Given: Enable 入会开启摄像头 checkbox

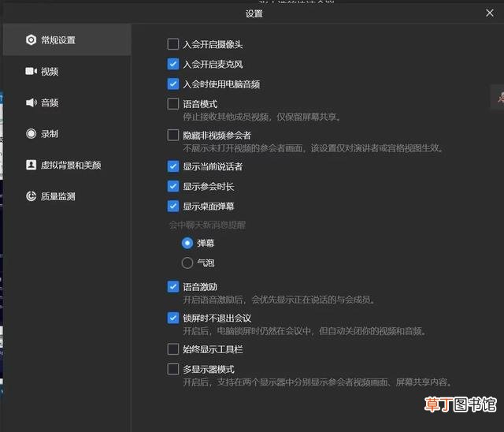Looking at the screenshot, I should tap(173, 44).
